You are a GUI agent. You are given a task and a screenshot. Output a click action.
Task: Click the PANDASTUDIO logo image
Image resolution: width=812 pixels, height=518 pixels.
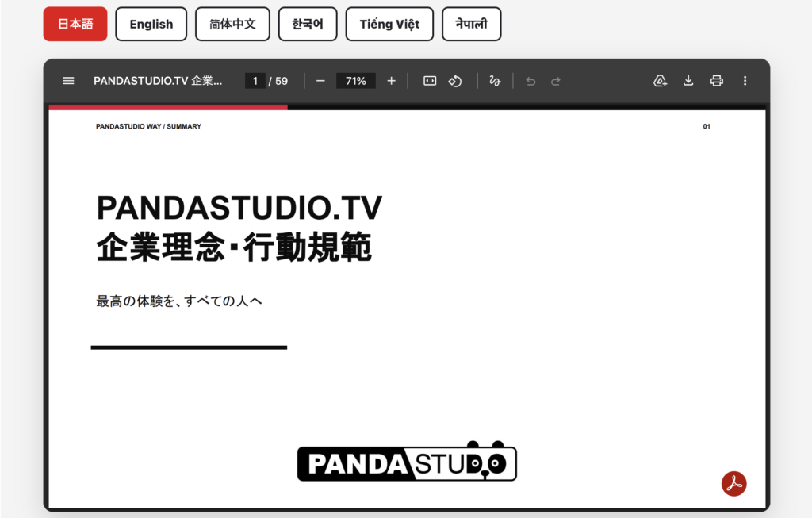point(407,461)
